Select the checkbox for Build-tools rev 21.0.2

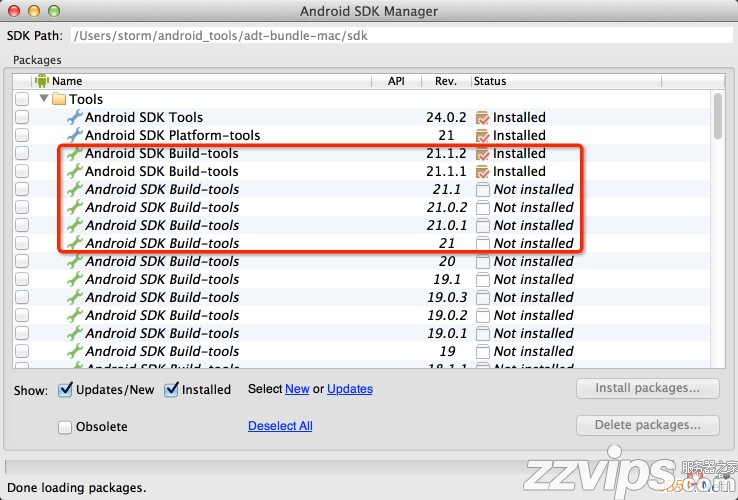(x=22, y=207)
